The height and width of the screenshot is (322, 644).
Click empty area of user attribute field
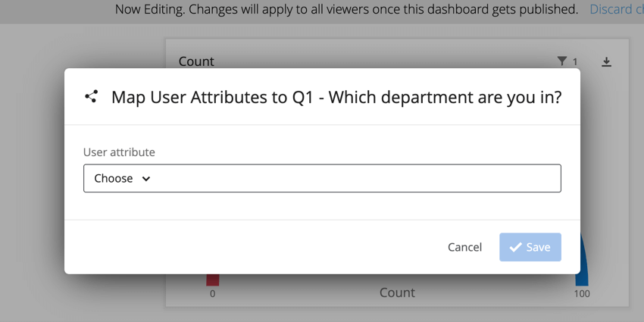tap(353, 178)
